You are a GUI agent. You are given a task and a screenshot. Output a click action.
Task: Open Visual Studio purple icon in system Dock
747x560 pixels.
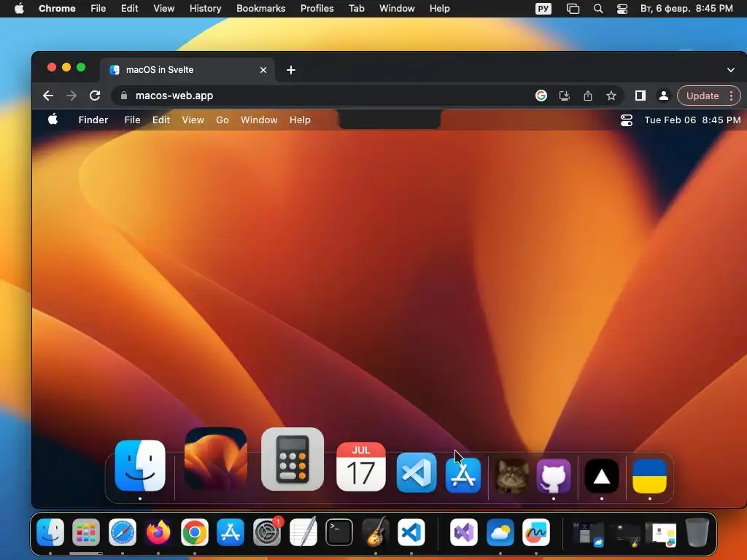tap(463, 532)
